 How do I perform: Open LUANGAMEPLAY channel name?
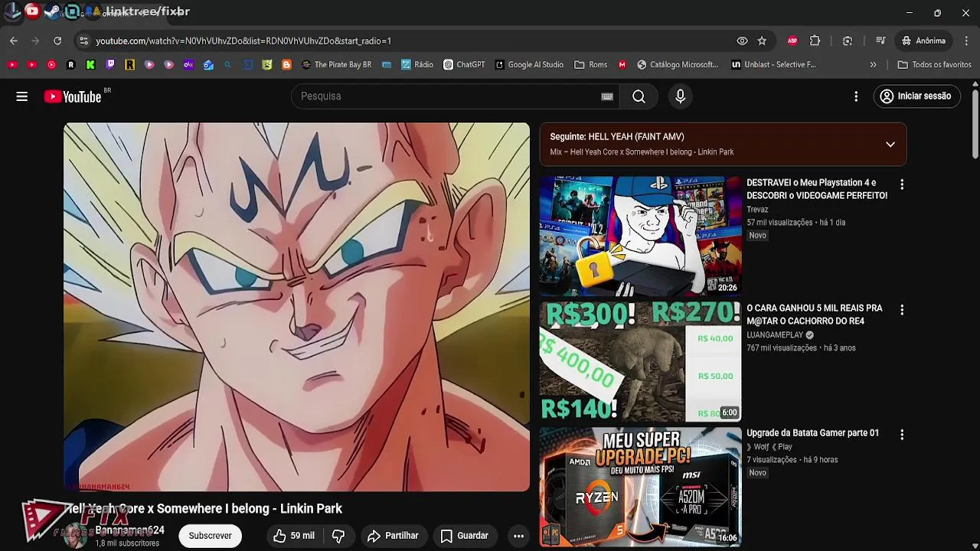775,335
